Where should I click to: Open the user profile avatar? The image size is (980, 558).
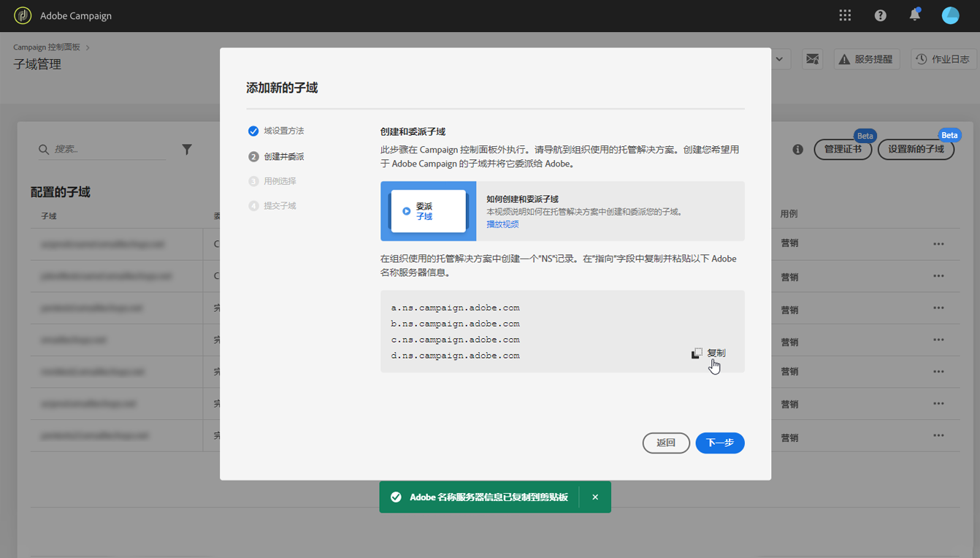(x=950, y=15)
